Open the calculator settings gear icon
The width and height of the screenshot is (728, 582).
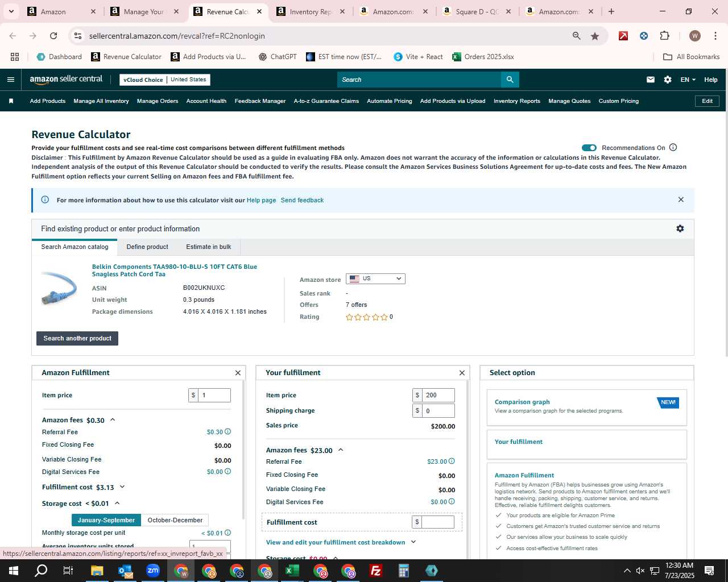680,228
